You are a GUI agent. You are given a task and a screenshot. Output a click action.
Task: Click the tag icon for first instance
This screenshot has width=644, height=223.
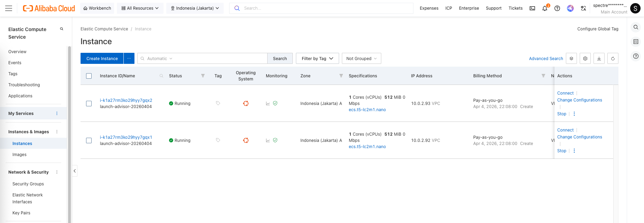click(x=218, y=103)
